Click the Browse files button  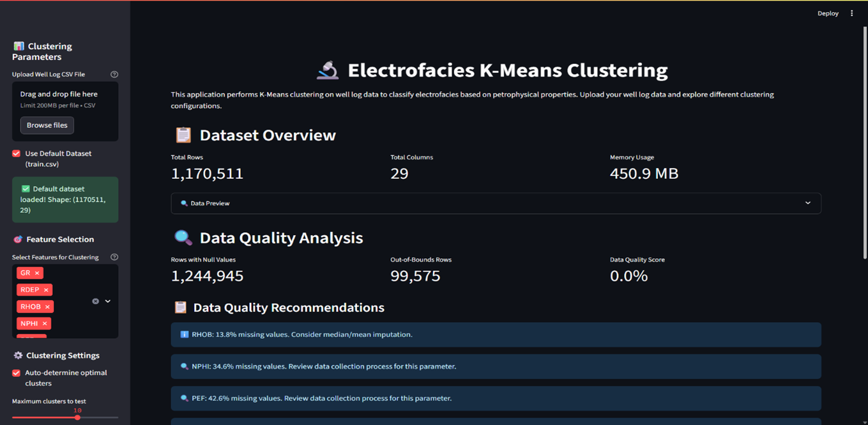(47, 125)
